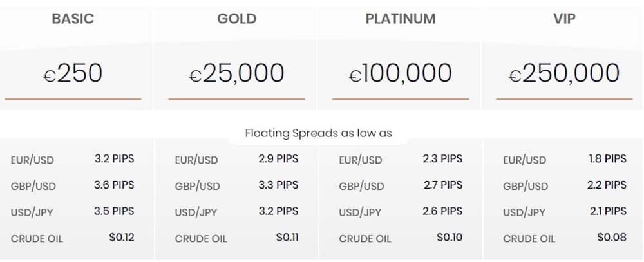Click CRUDE OIL in the VIP column

[x=529, y=239]
